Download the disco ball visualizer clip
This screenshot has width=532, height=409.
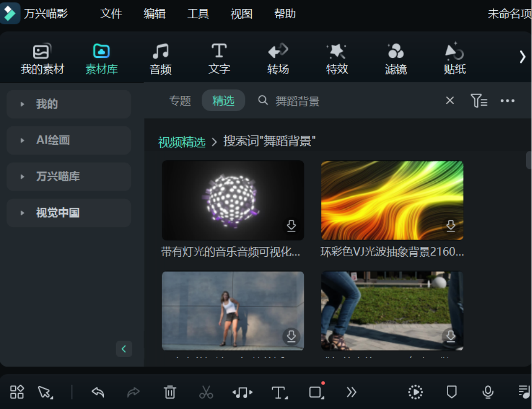click(x=291, y=225)
